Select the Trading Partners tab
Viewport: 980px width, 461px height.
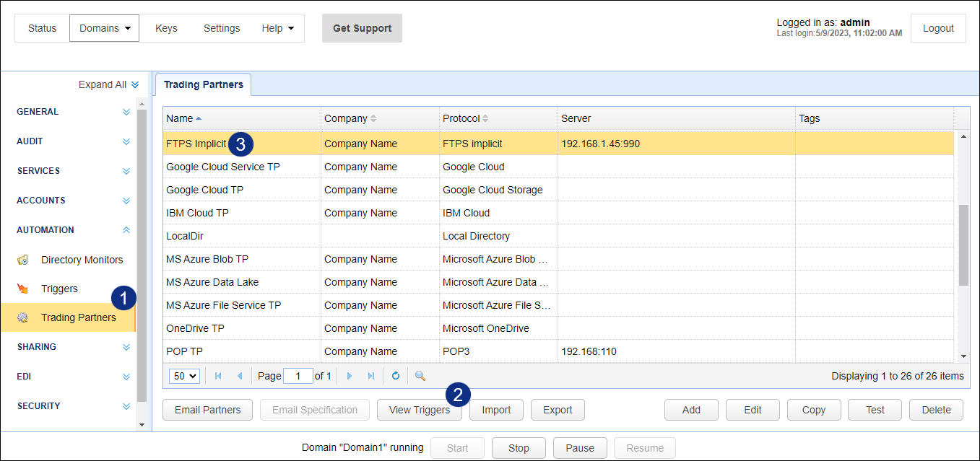point(204,84)
